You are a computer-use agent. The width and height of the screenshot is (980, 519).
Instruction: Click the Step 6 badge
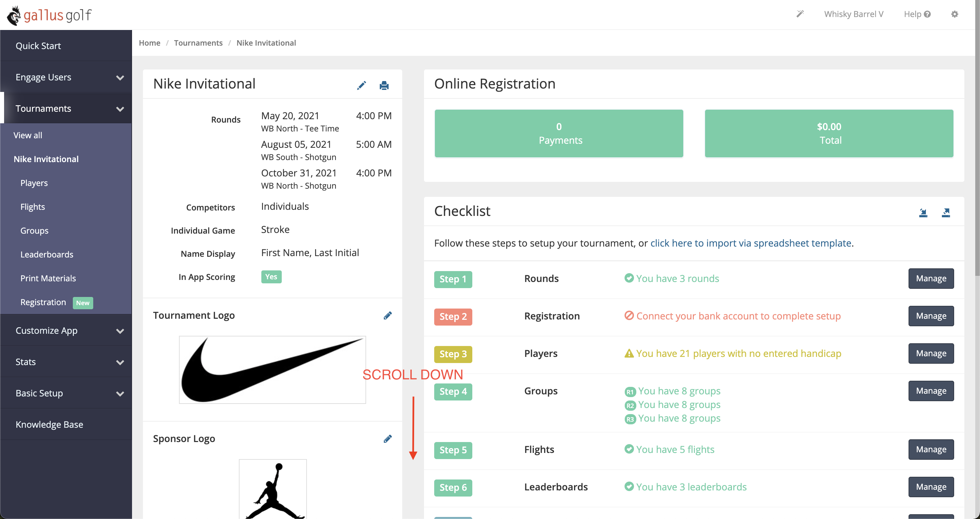[453, 487]
